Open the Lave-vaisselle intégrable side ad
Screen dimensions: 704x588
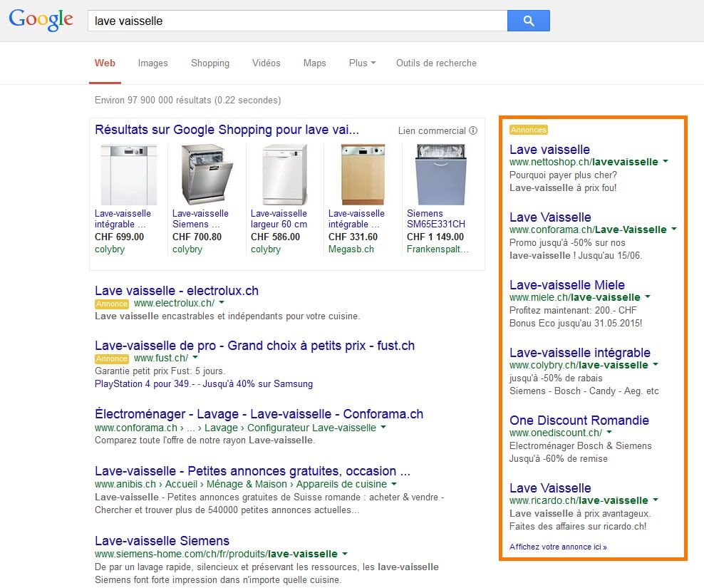tap(579, 353)
